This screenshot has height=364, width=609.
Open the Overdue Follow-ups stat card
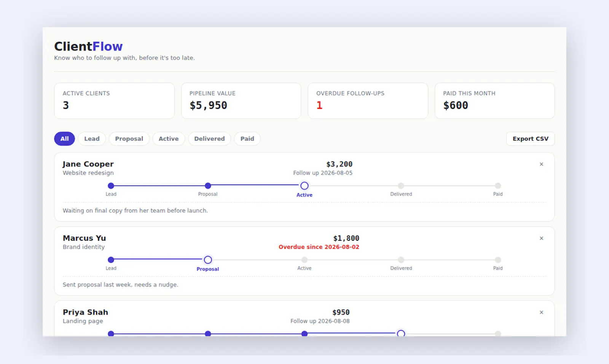tap(368, 101)
